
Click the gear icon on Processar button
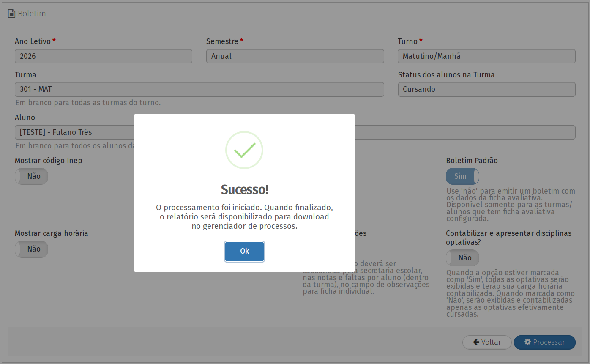click(x=527, y=342)
